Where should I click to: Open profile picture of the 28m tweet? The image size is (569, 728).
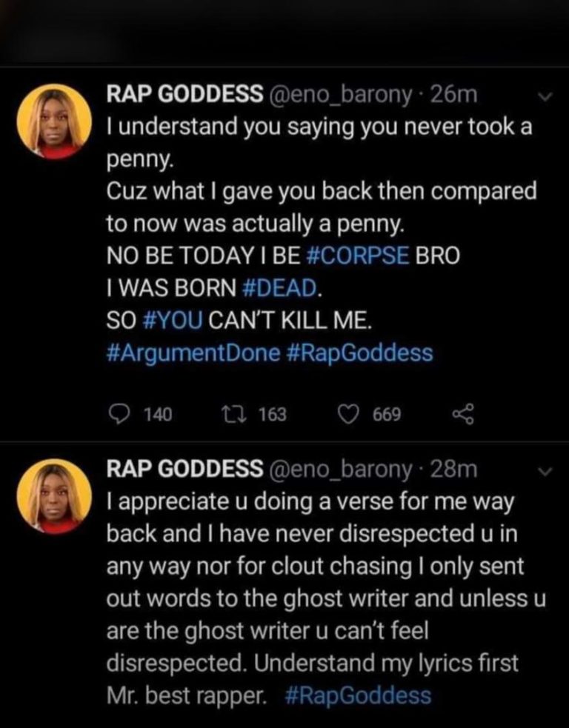54,496
